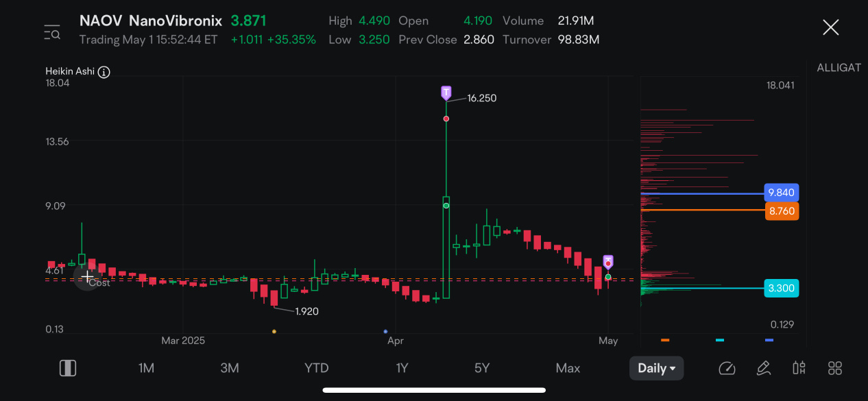868x401 pixels.
Task: Close the full-screen chart view
Action: [x=830, y=27]
